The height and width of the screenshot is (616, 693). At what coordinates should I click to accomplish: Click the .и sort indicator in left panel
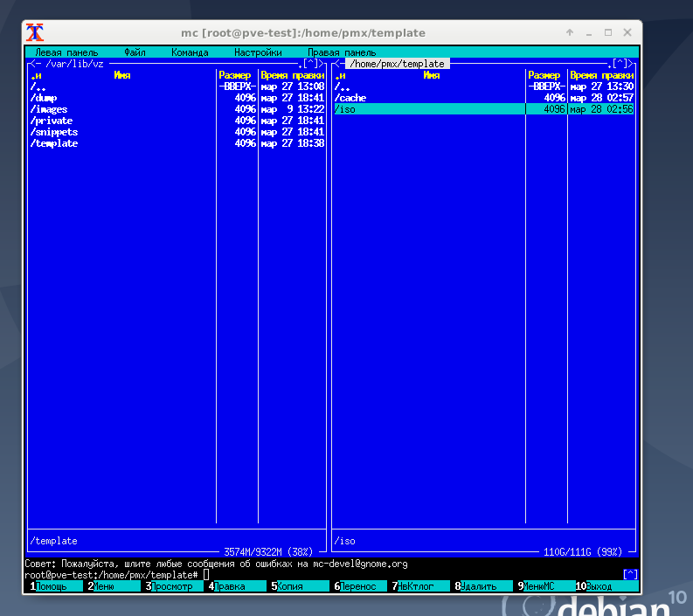(36, 75)
